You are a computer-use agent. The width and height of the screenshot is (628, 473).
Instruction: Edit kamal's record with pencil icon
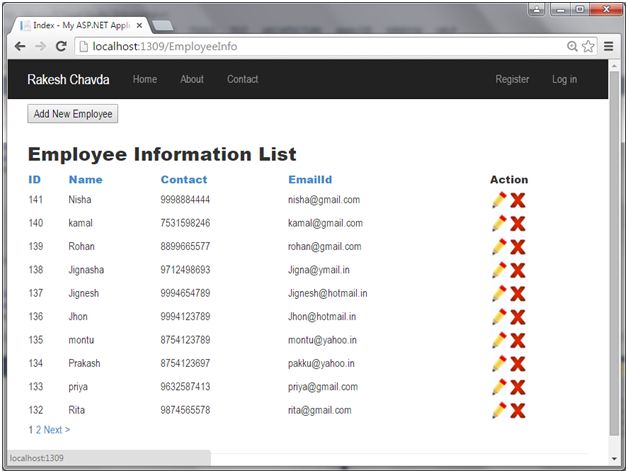pos(499,223)
